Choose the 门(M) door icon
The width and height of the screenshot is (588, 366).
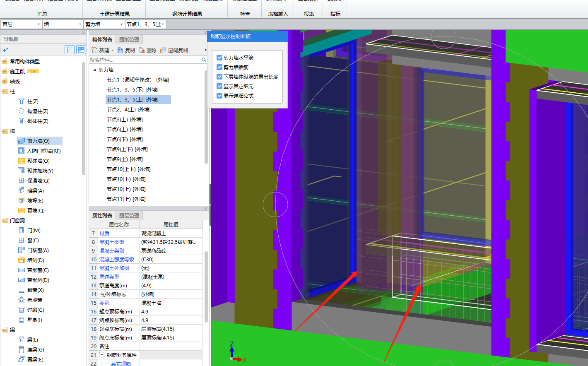(x=22, y=230)
